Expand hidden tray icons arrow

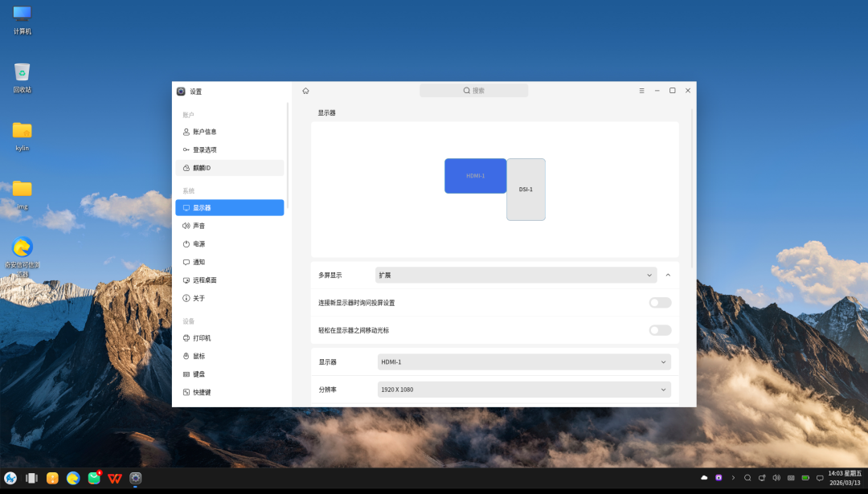pyautogui.click(x=733, y=477)
